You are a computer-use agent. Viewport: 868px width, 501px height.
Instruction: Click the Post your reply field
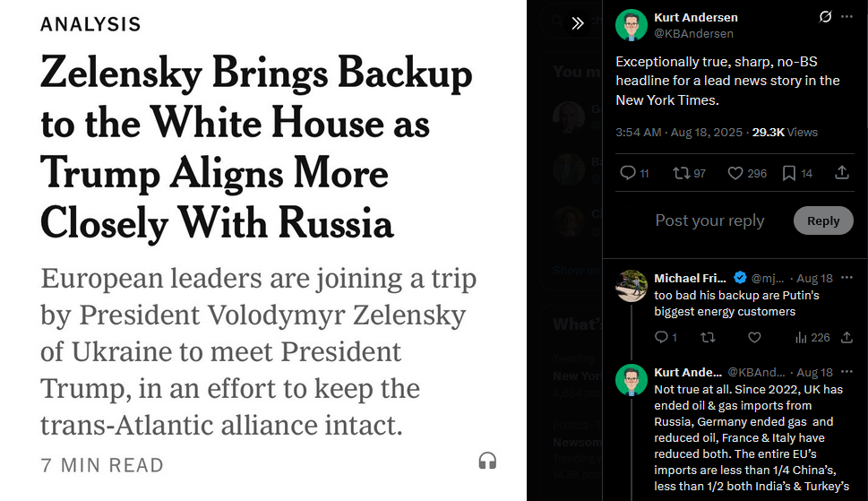(x=709, y=220)
